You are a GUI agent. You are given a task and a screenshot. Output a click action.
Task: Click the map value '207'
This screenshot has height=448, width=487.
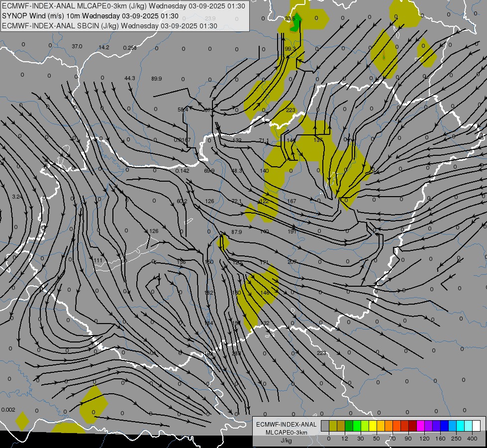tap(292, 262)
